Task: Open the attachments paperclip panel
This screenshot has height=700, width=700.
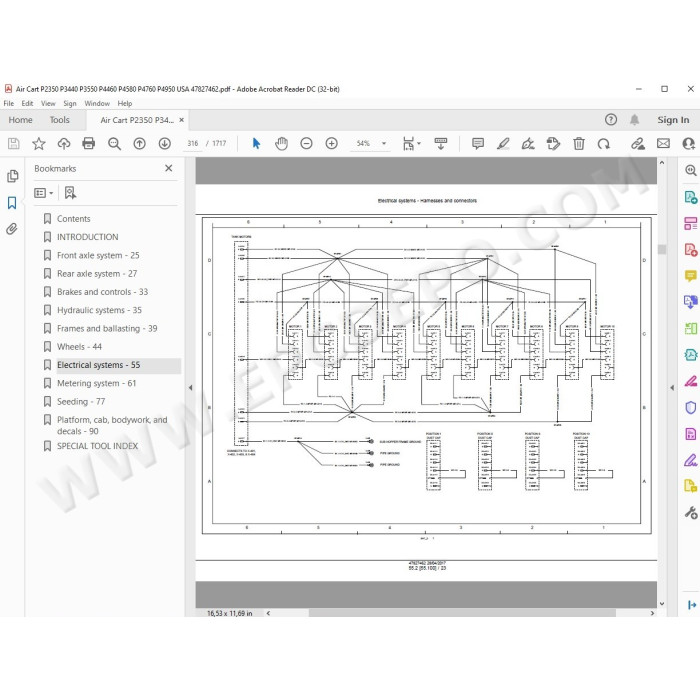Action: pos(12,229)
